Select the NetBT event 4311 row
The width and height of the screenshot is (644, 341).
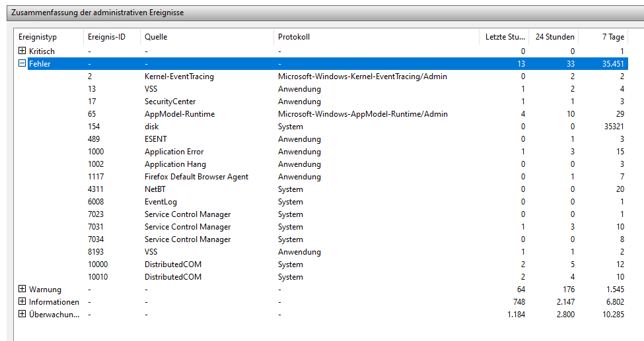tap(328, 189)
